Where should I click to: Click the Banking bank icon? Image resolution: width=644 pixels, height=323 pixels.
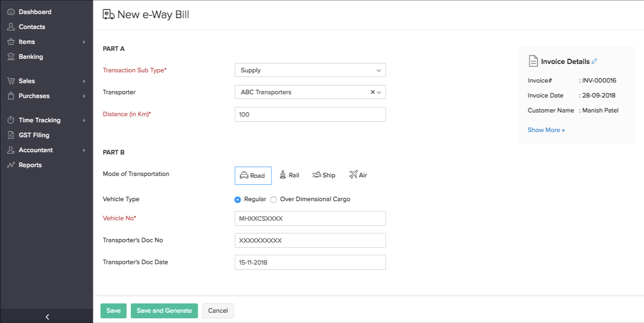[x=10, y=56]
